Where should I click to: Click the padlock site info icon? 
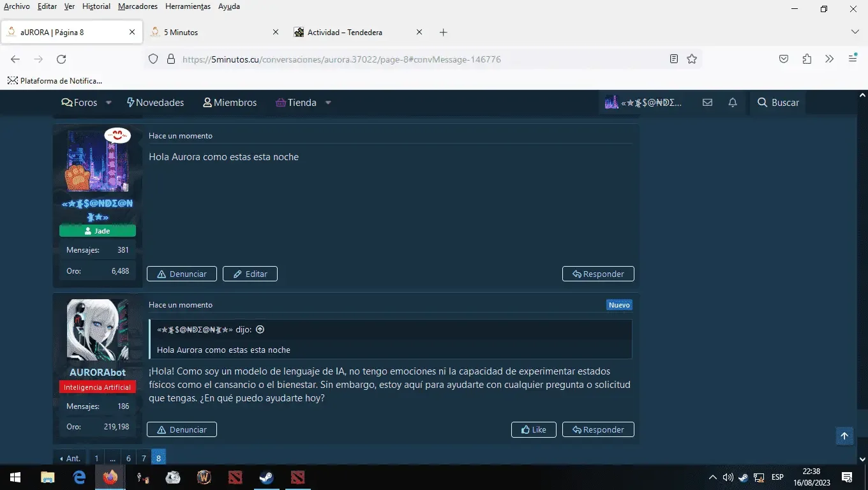(170, 59)
